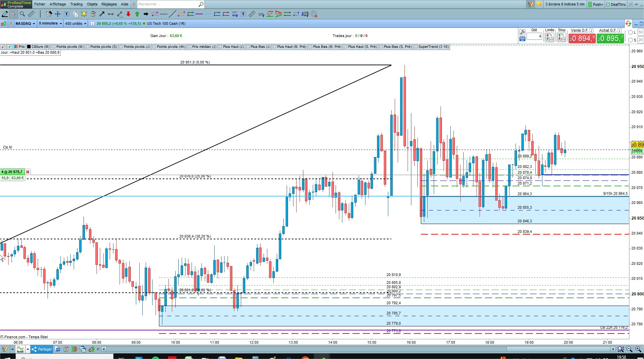Toggle the Points pivots (M) checkbox

(x=54, y=47)
